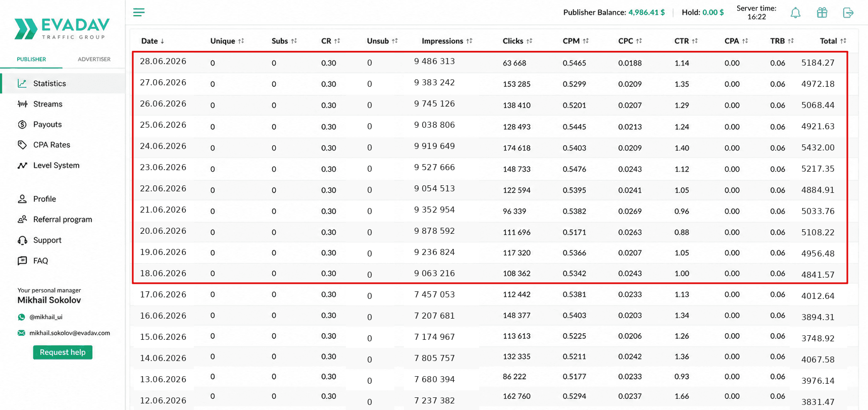Click the gift box icon
Viewport: 868px width, 410px height.
point(822,13)
